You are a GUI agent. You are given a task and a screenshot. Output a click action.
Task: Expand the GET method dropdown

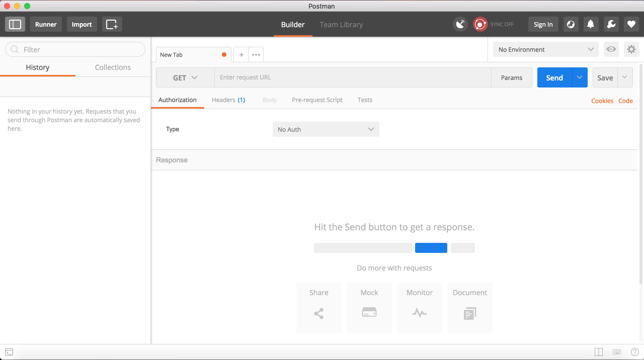pyautogui.click(x=185, y=77)
